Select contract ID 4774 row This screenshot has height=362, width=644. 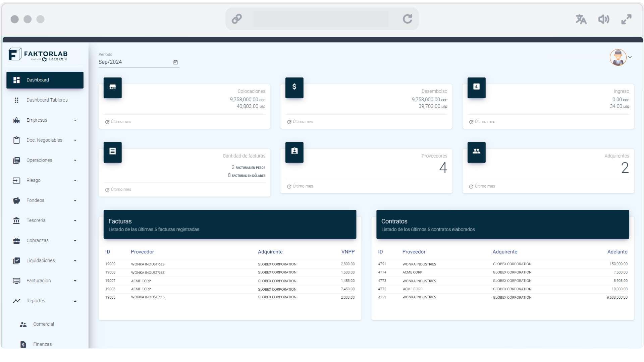[x=502, y=273]
